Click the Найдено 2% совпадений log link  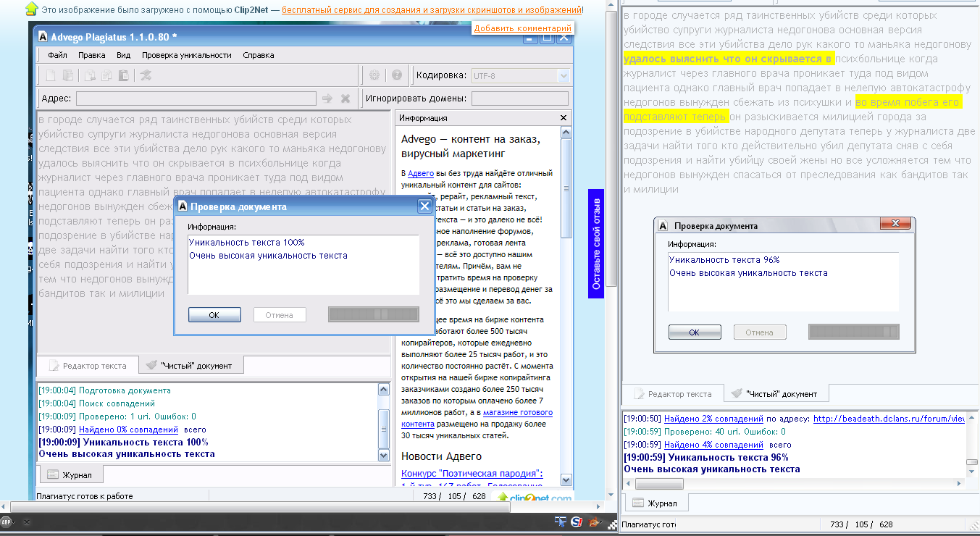713,419
